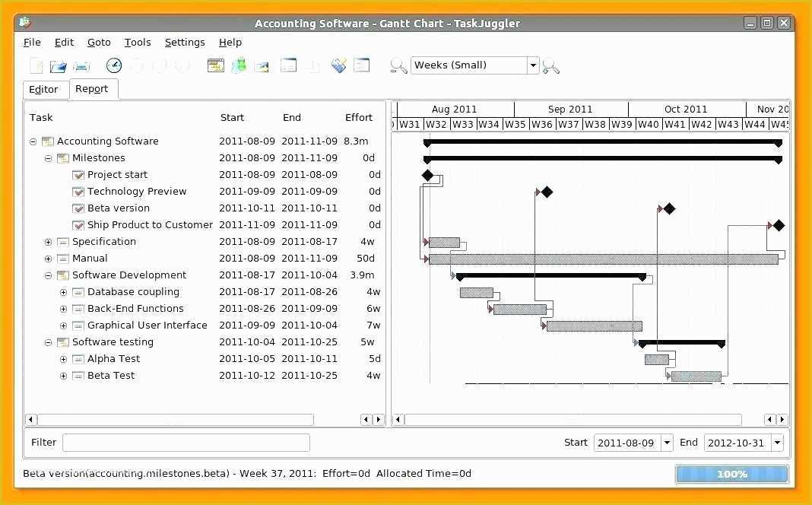Click the Open file folder icon

[x=59, y=65]
